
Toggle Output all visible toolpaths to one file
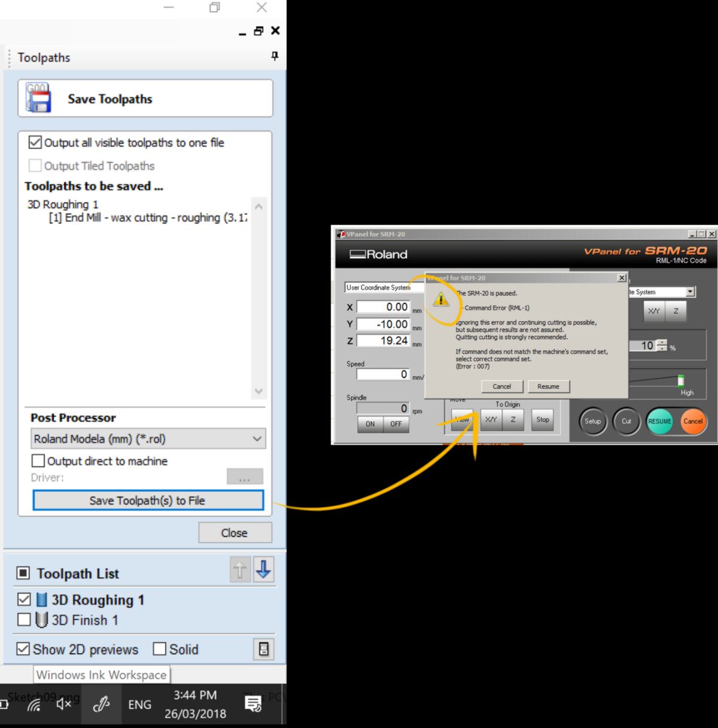(35, 142)
